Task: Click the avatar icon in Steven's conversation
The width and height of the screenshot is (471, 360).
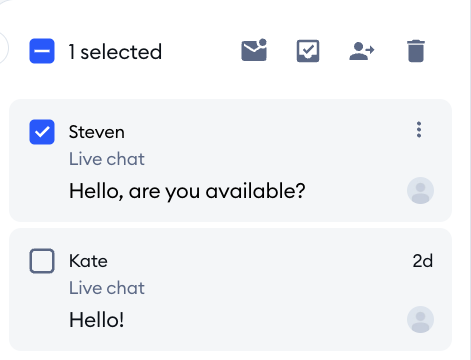Action: pos(420,190)
